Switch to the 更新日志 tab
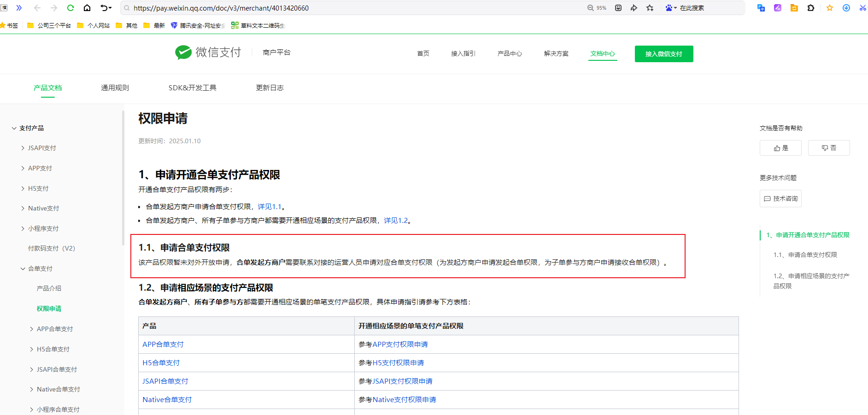 click(x=270, y=88)
